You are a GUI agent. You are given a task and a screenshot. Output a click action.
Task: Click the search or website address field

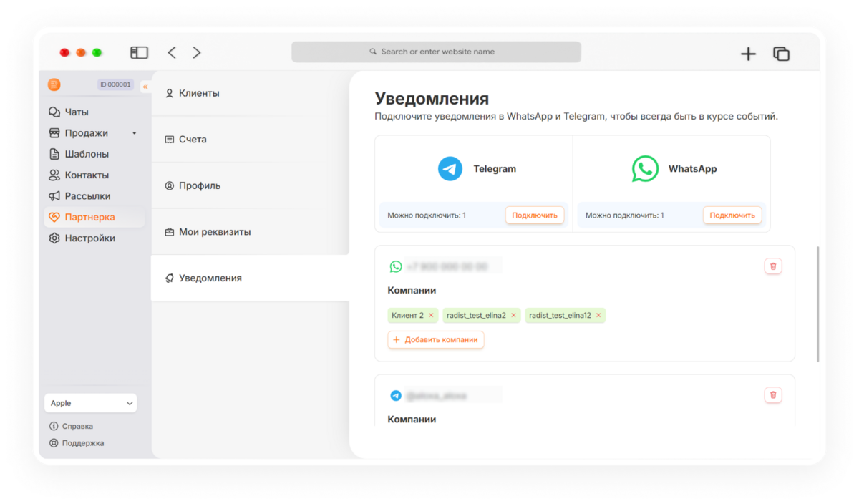(x=436, y=52)
